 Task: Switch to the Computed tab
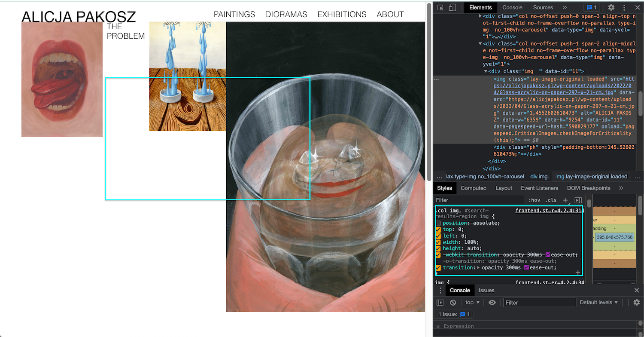tap(473, 188)
